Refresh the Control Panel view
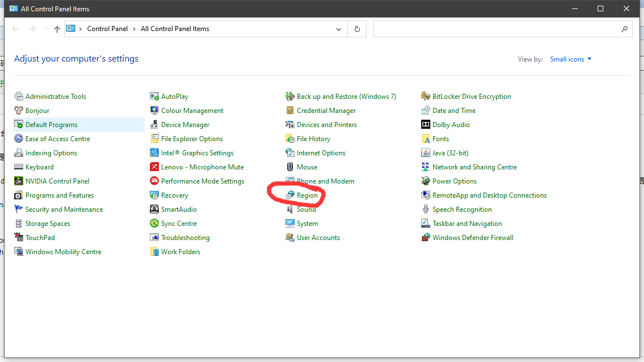The width and height of the screenshot is (644, 362). (357, 29)
